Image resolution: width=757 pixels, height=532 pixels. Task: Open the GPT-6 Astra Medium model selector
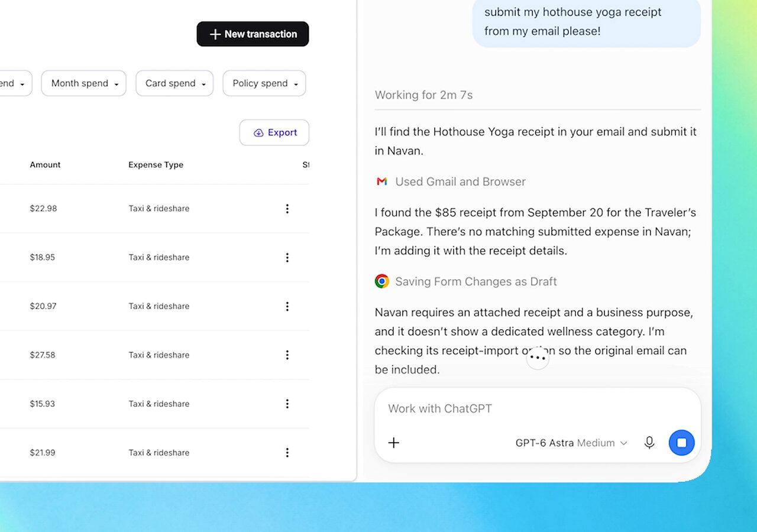(571, 443)
